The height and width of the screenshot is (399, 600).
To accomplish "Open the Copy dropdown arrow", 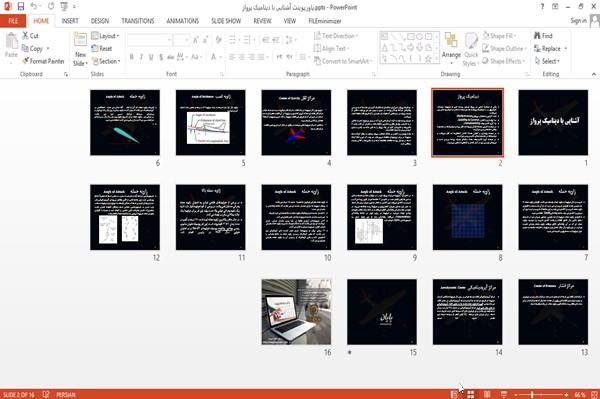I will click(48, 49).
